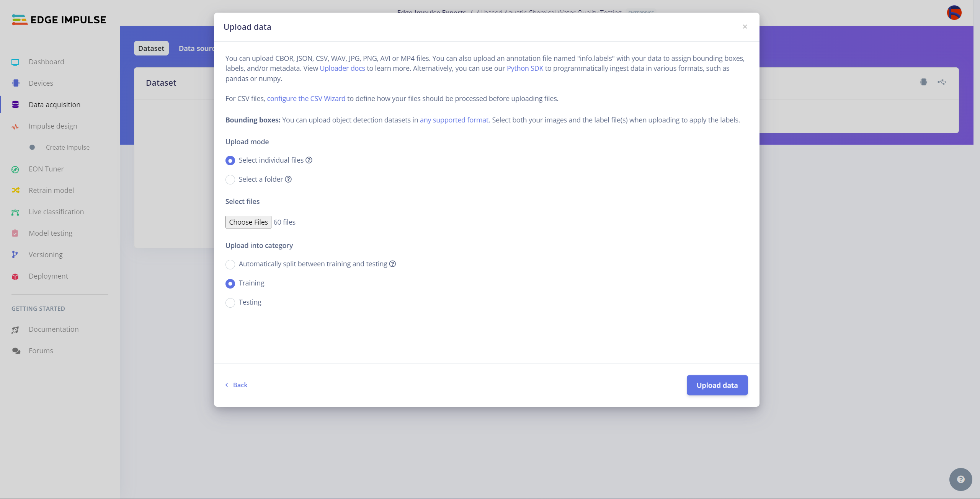This screenshot has height=499, width=980.
Task: Click the Data acquisition icon
Action: tap(15, 104)
